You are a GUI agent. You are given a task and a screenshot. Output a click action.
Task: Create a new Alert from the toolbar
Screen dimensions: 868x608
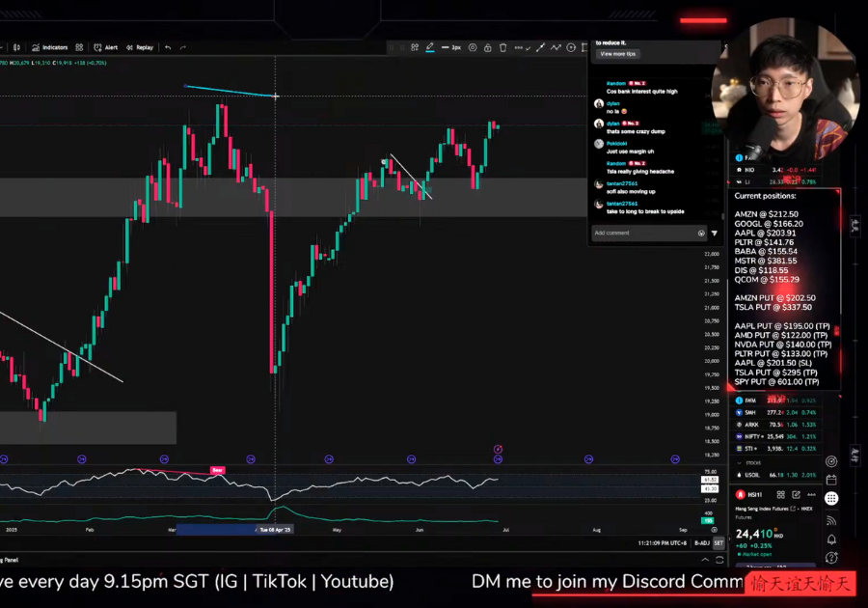105,47
